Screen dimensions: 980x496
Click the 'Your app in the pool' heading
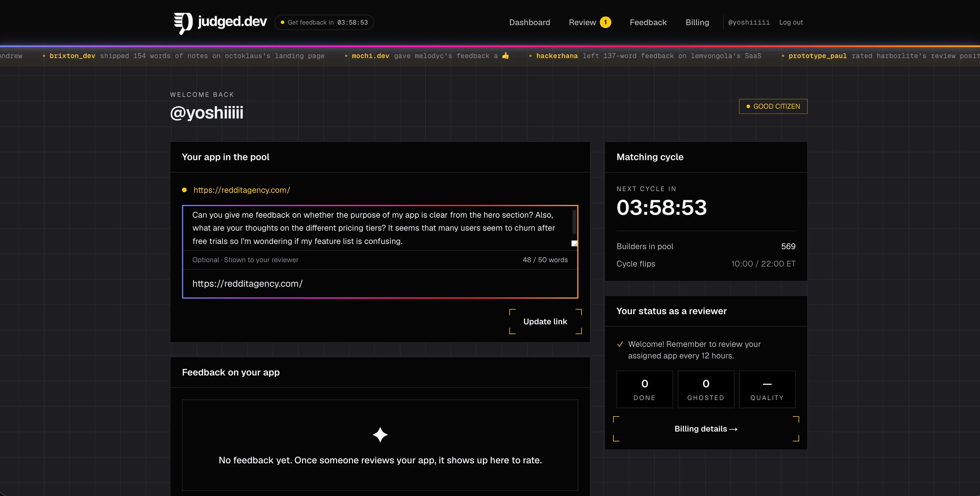225,157
